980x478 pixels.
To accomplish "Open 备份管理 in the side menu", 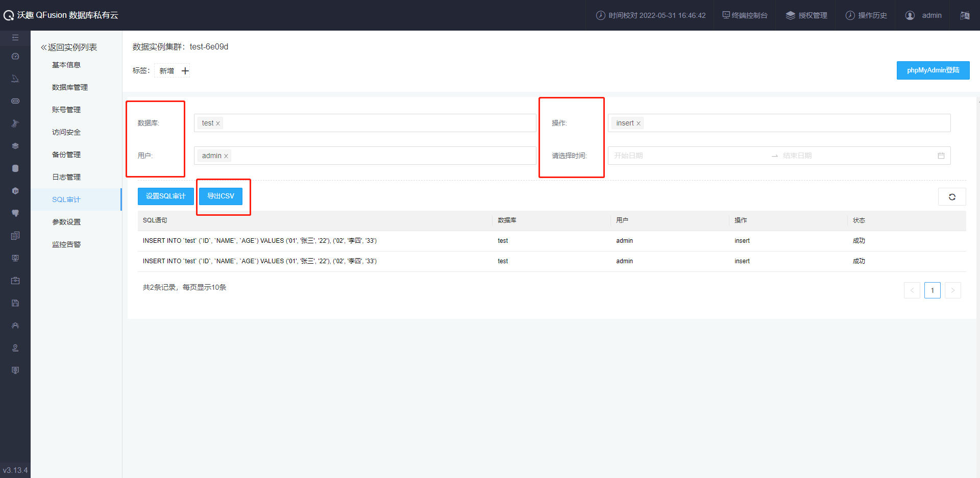I will coord(66,155).
